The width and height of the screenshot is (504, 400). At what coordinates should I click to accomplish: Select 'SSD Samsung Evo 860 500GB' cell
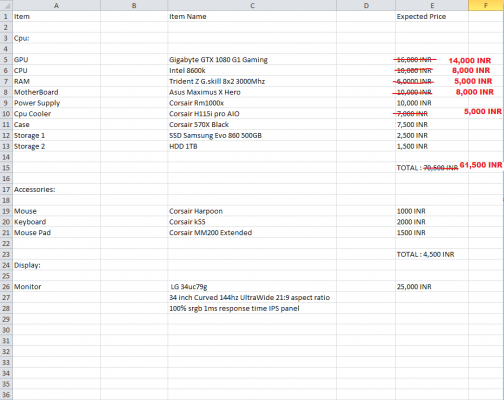tap(252, 135)
